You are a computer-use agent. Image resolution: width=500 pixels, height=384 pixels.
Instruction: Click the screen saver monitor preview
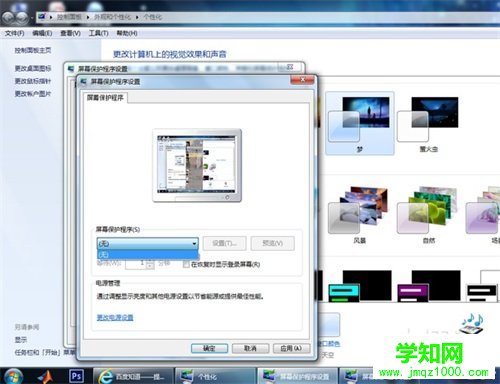[x=197, y=165]
